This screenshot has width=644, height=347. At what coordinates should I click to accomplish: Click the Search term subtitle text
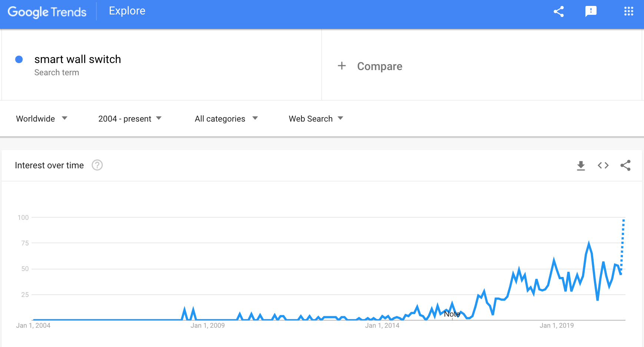[x=57, y=73]
